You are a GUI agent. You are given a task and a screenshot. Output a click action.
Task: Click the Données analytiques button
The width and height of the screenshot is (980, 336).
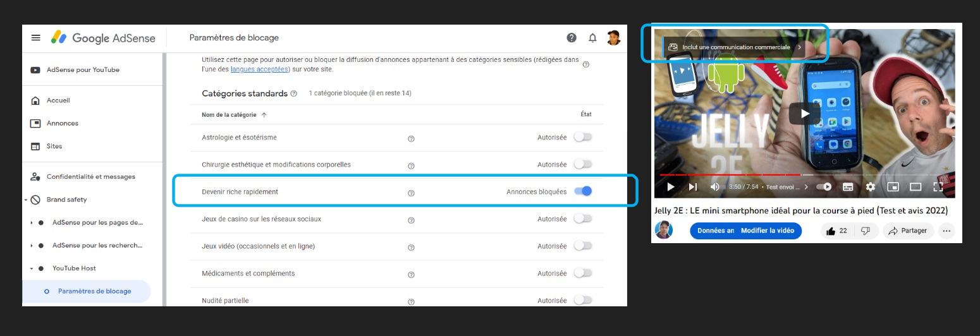point(715,231)
